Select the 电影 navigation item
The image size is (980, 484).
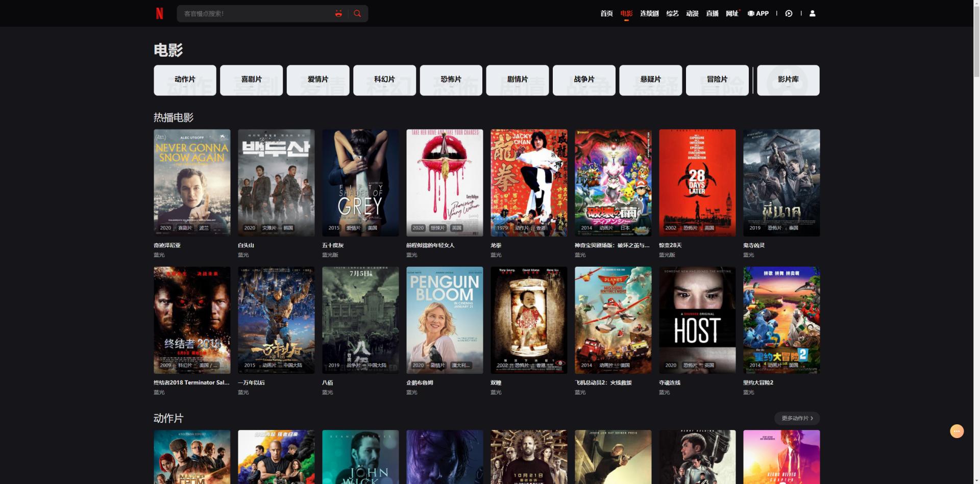click(626, 14)
